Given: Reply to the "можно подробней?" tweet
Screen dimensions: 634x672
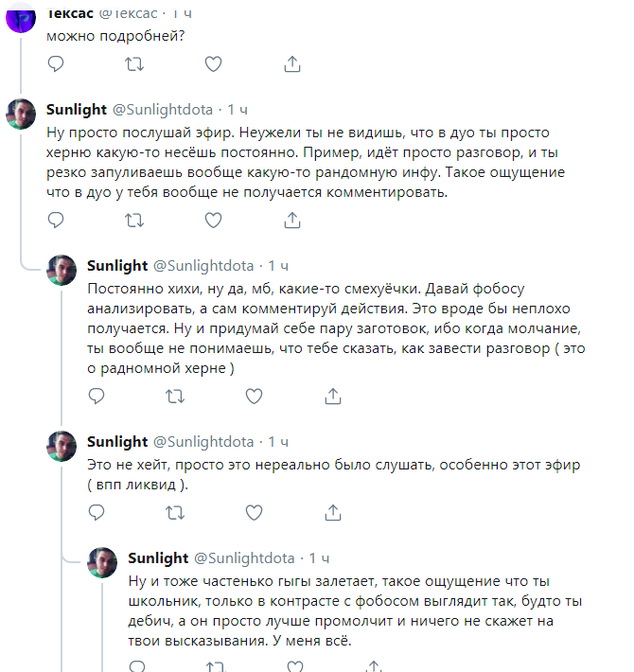Looking at the screenshot, I should tap(56, 63).
